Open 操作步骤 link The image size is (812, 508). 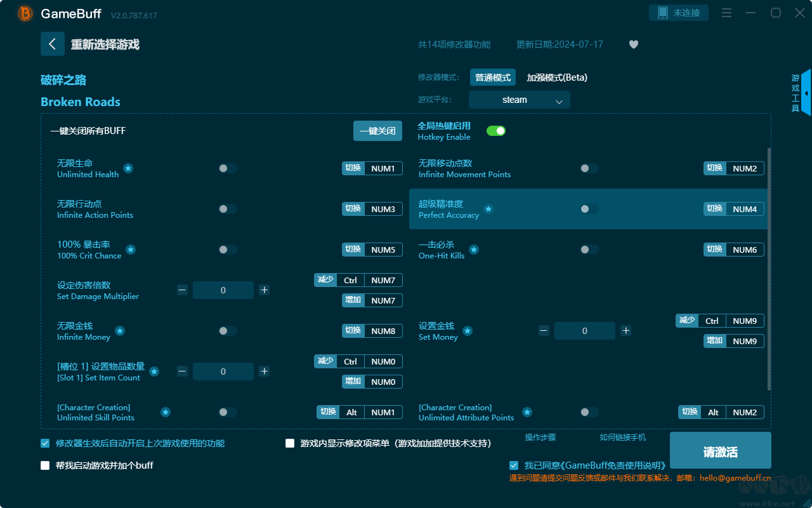coord(540,438)
